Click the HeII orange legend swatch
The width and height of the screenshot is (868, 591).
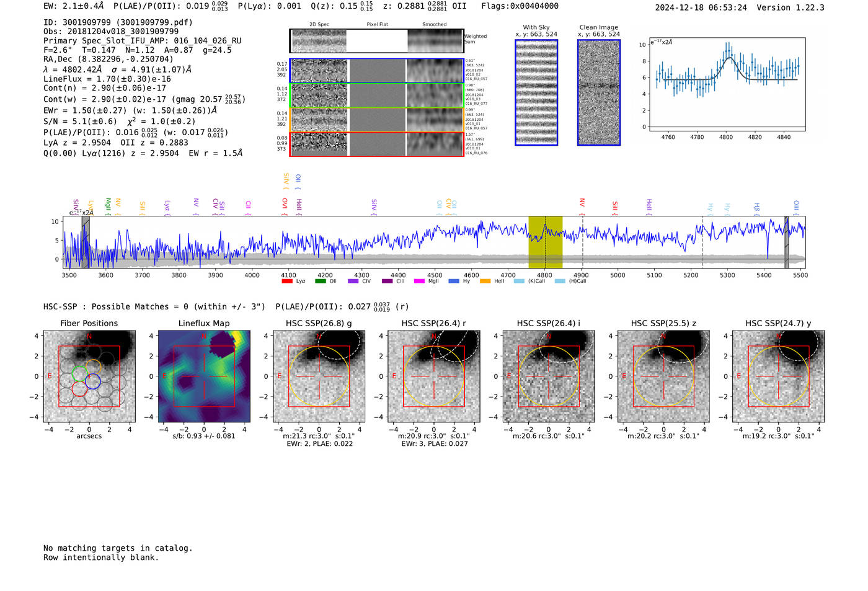click(485, 281)
